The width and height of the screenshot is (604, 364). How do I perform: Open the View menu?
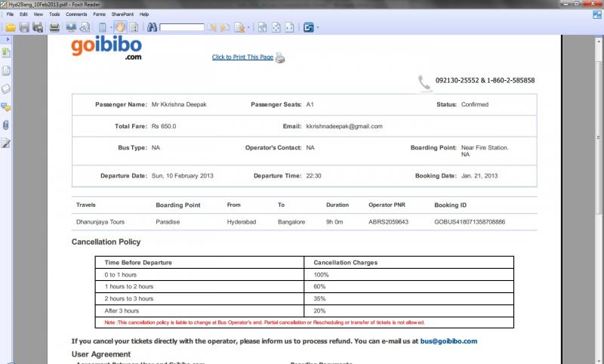39,14
